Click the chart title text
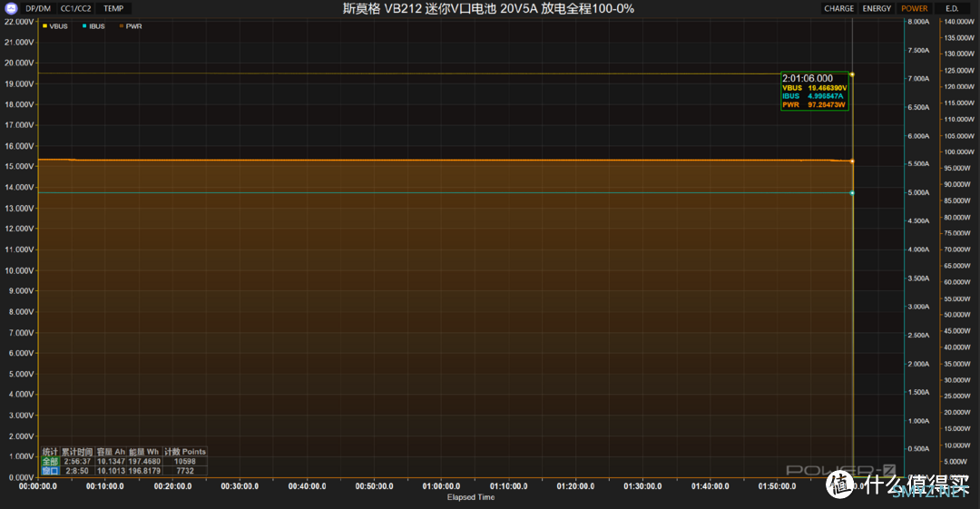The width and height of the screenshot is (980, 509). [488, 9]
